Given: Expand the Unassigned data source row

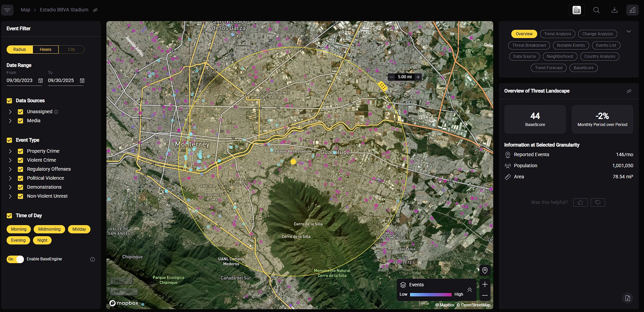Looking at the screenshot, I should tap(10, 112).
